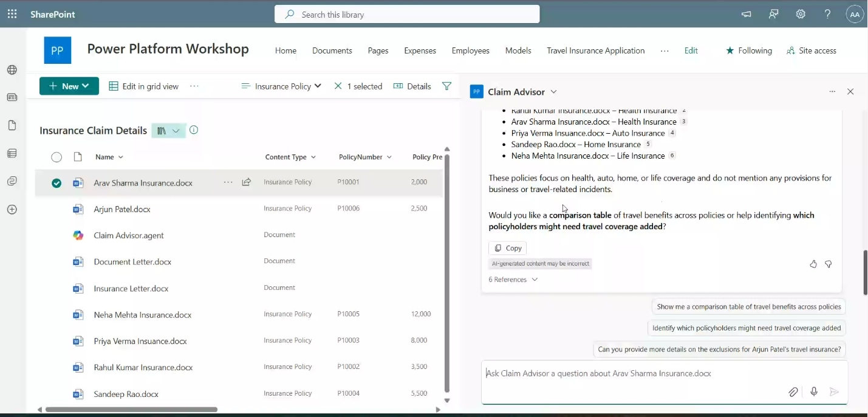Click Word icon of Arjun Patel.docx
Image resolution: width=868 pixels, height=417 pixels.
[x=78, y=209]
